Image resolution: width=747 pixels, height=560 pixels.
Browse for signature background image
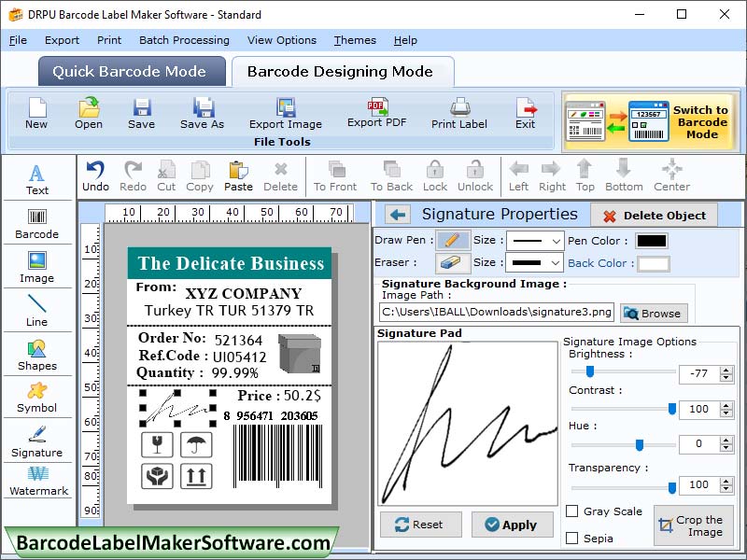pos(653,314)
